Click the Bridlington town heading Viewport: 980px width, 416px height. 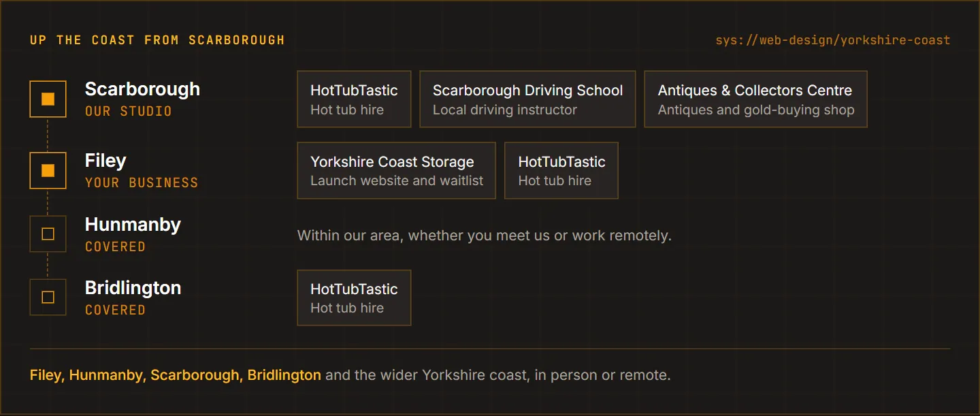pos(133,288)
